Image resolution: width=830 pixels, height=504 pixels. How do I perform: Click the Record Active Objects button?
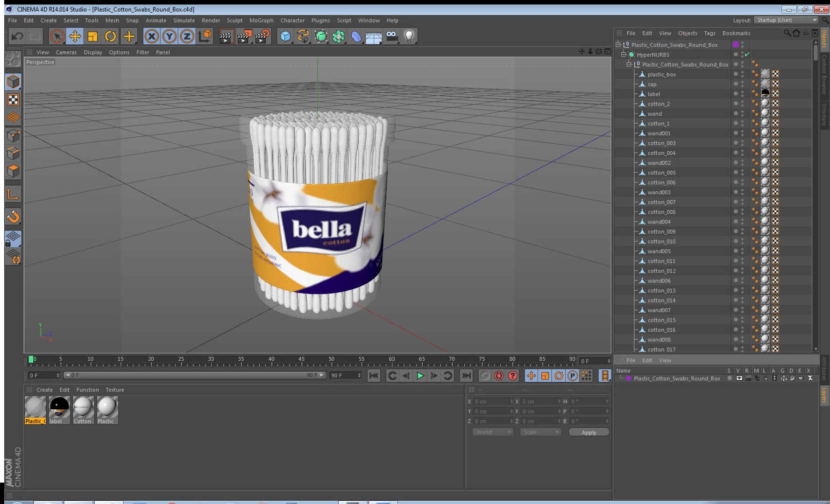(485, 375)
